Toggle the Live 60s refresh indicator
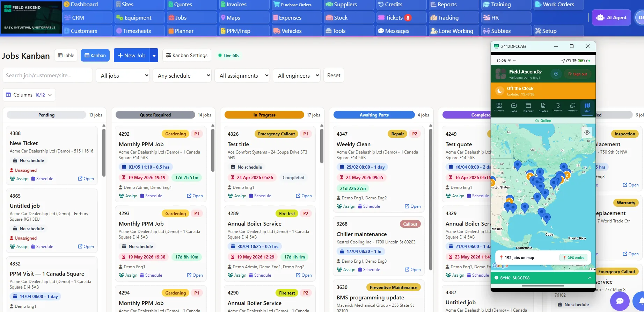Image resolution: width=644 pixels, height=312 pixels. click(229, 55)
